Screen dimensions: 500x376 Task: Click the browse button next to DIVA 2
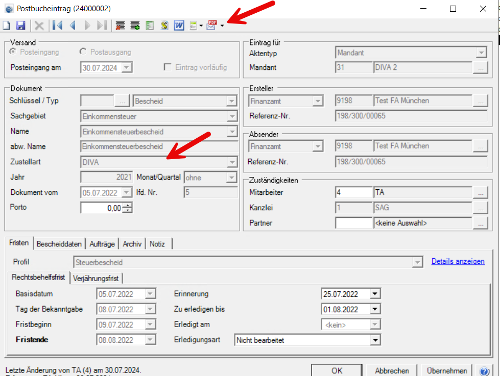pos(480,68)
